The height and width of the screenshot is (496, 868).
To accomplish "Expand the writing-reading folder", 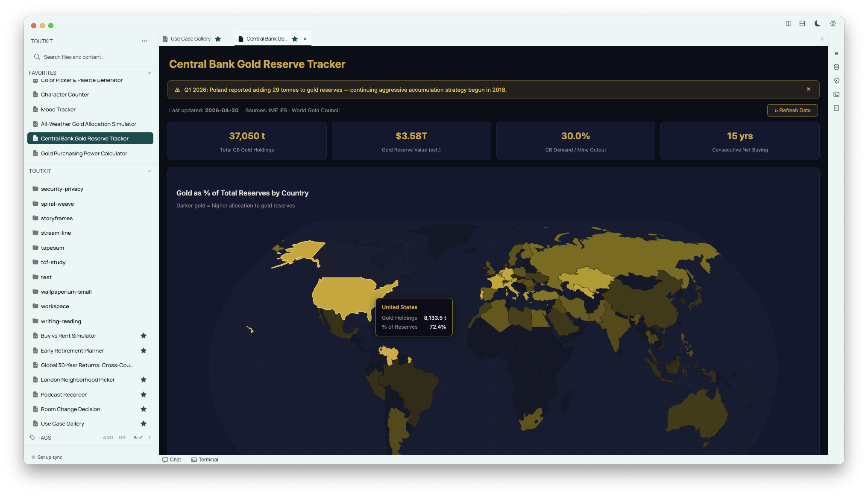I will tap(90, 321).
